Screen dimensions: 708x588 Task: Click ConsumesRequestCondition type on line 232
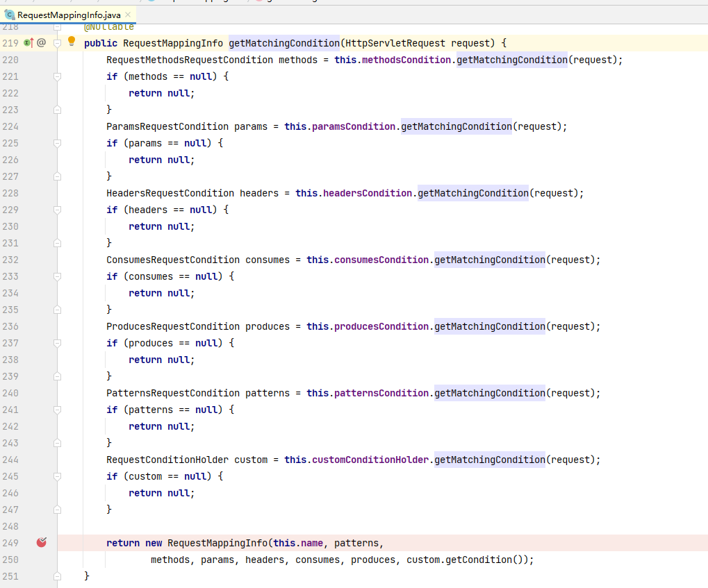coord(173,260)
